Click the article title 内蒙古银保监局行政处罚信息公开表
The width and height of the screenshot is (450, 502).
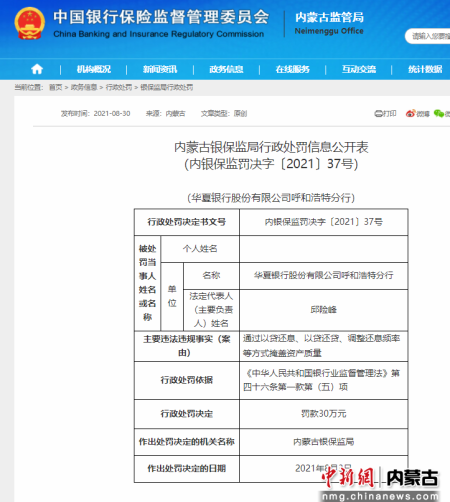tap(271, 147)
